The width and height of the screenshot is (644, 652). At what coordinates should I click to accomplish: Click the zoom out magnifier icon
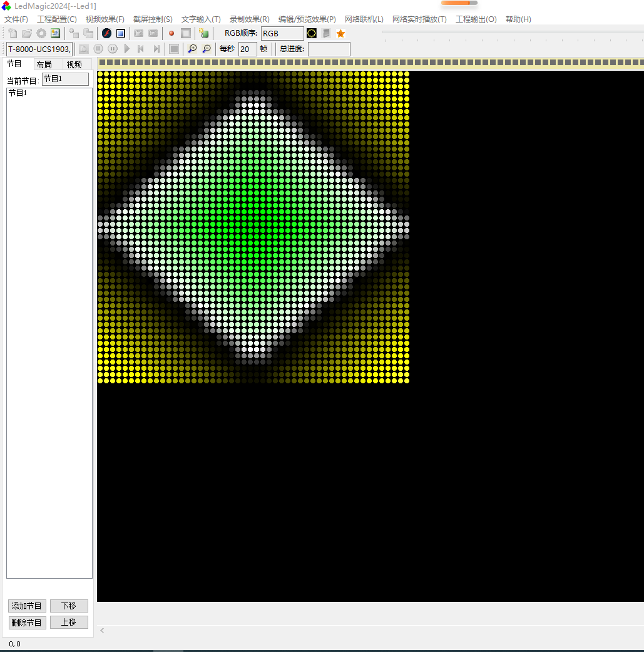click(x=207, y=49)
